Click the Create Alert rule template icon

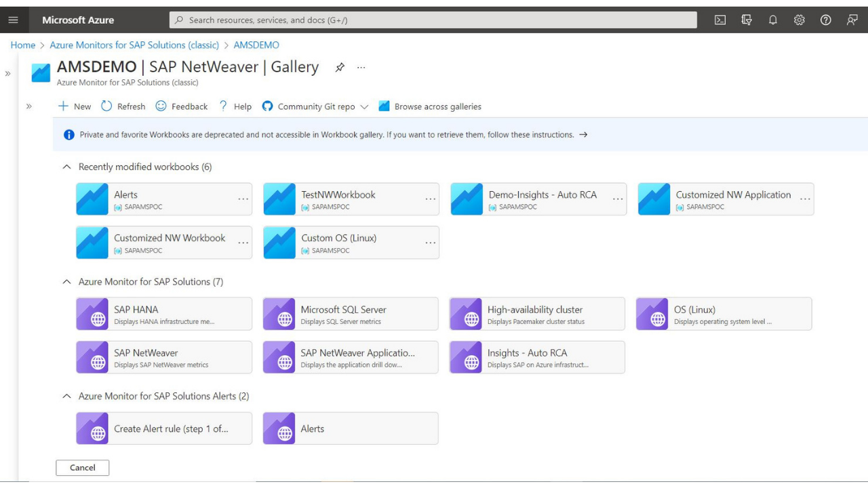92,428
